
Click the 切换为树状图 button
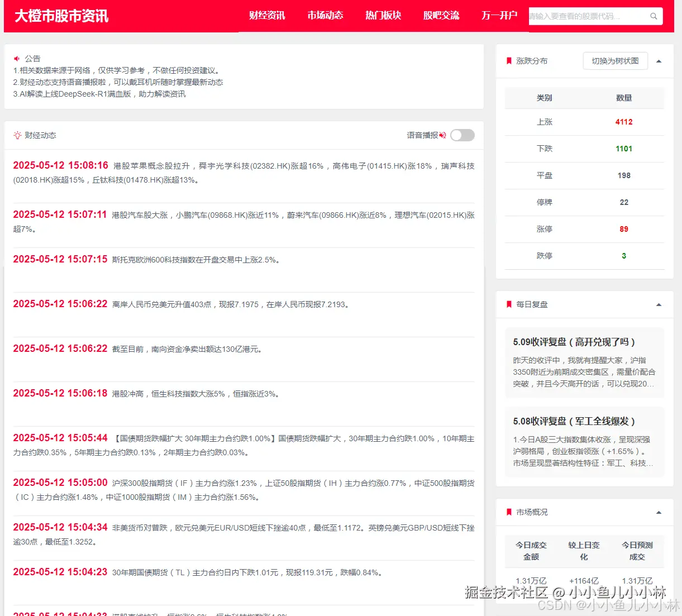615,61
